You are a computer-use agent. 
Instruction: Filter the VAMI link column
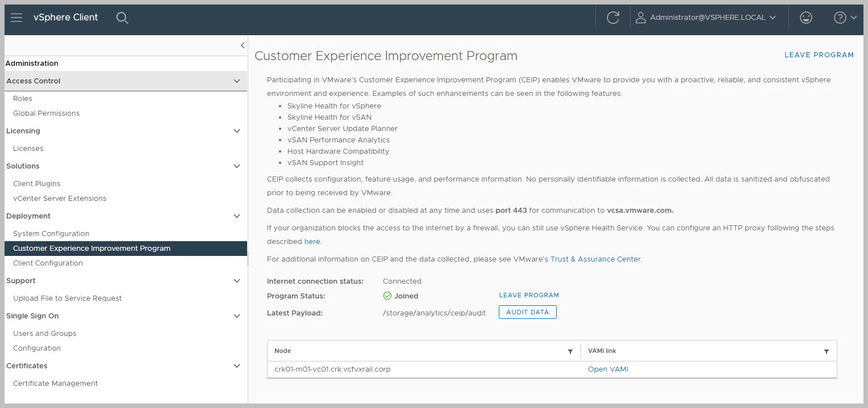point(827,351)
